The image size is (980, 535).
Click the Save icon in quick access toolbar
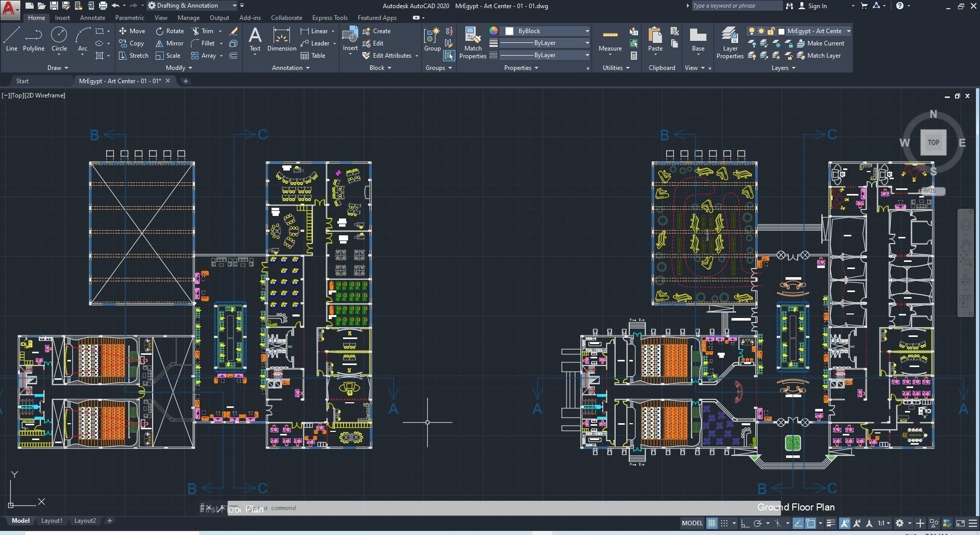click(54, 6)
